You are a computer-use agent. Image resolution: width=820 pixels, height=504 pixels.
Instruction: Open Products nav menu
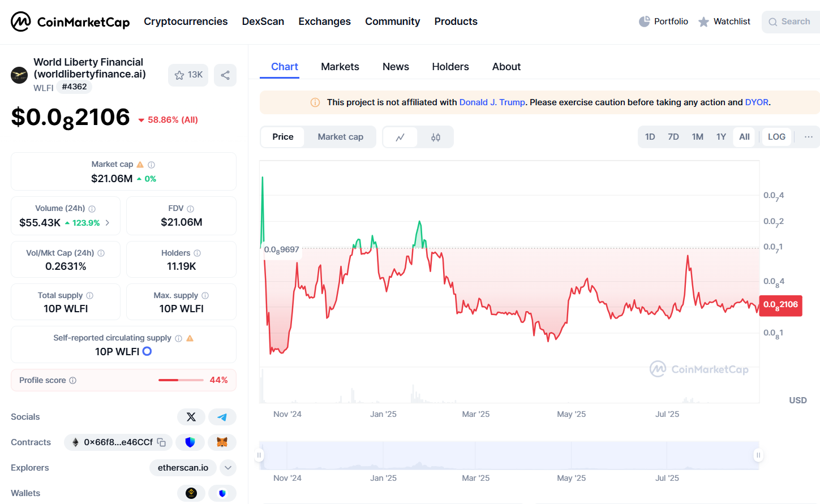(x=456, y=21)
